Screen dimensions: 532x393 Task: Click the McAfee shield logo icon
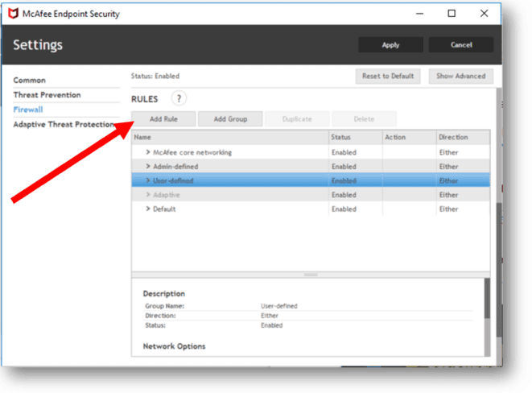13,14
